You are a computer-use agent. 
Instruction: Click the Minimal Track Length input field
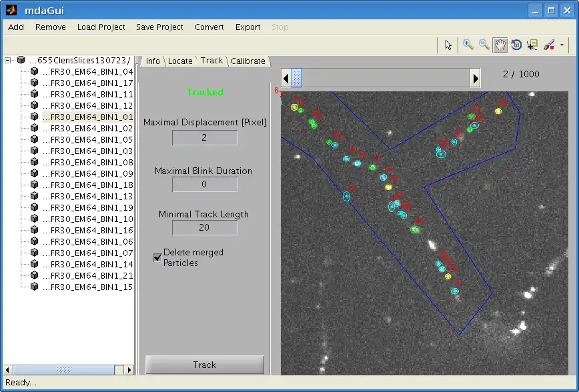(x=204, y=227)
